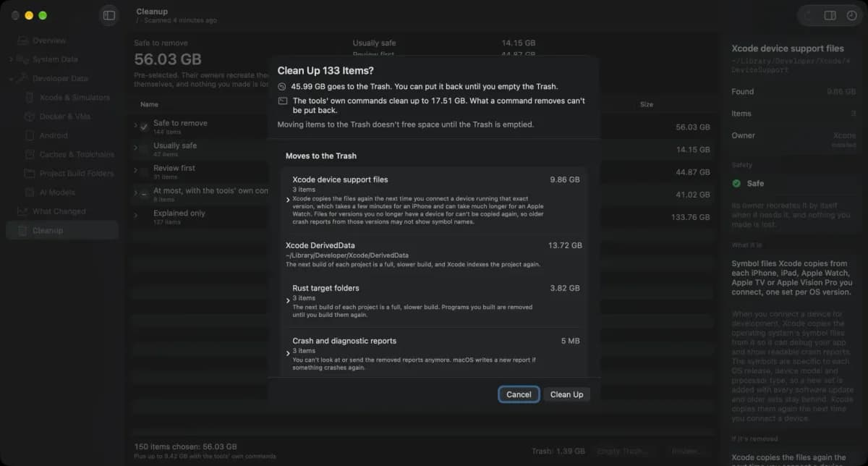The height and width of the screenshot is (466, 868).
Task: Click the 13.72 GB size in dialog
Action: click(x=565, y=245)
